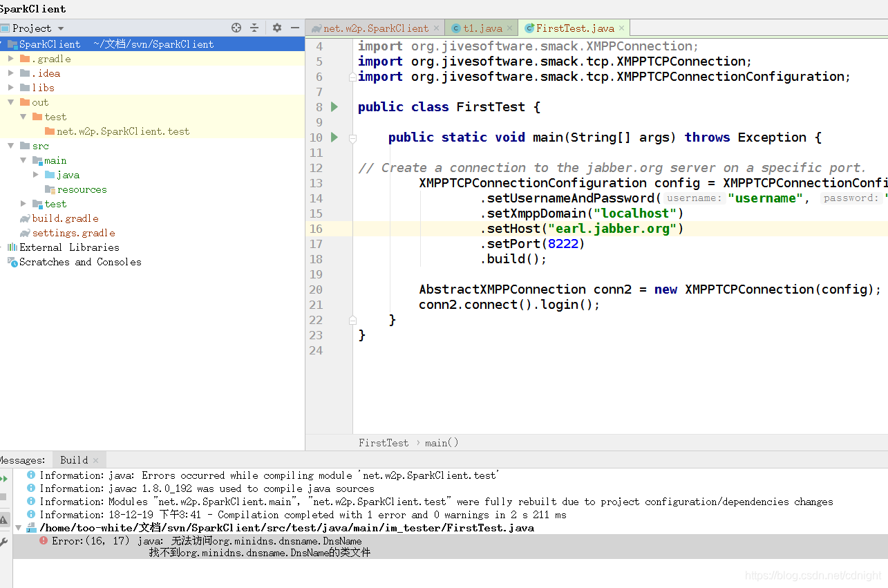The height and width of the screenshot is (588, 888).
Task: Click conn2.connect().login() on line 21
Action: point(509,305)
